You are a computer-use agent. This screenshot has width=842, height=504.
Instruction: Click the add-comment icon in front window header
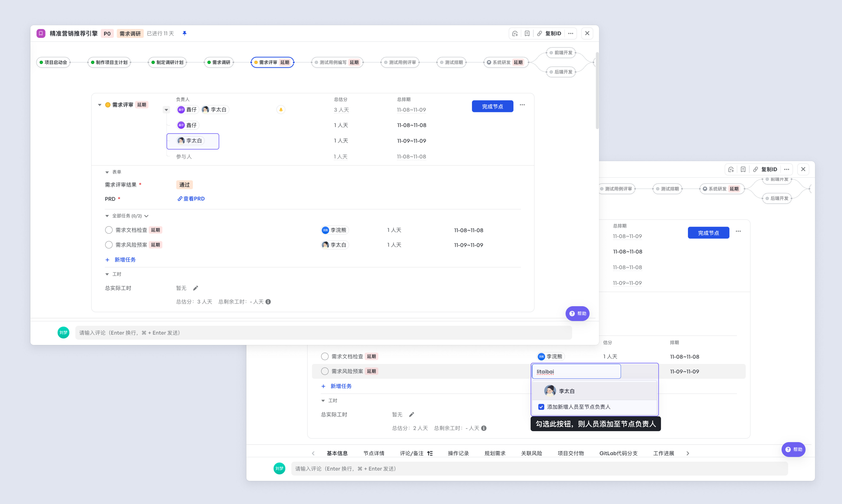[x=515, y=33]
